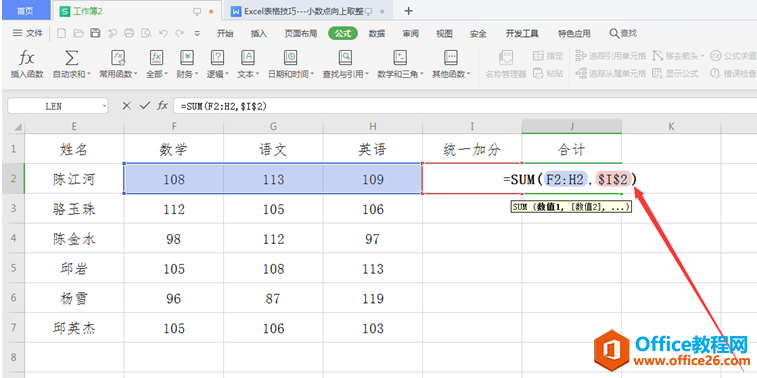
Task: Select row 5 header
Action: 13,268
